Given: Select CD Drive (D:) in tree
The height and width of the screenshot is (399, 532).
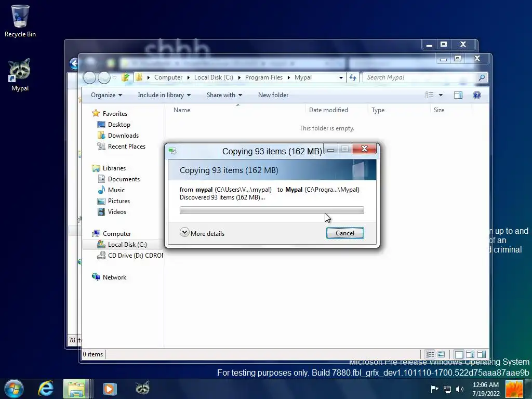Looking at the screenshot, I should click(130, 256).
